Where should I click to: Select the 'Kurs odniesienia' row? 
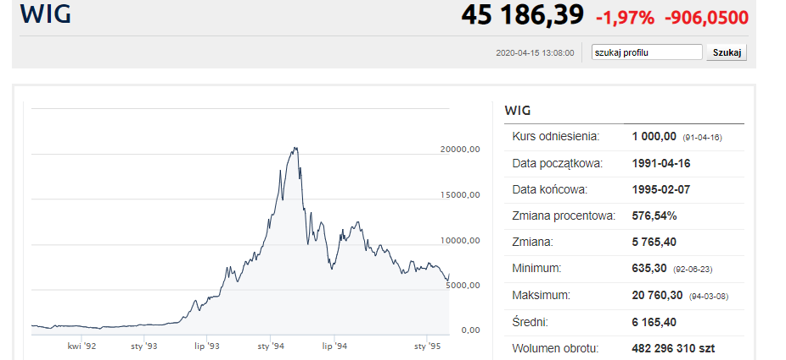624,137
